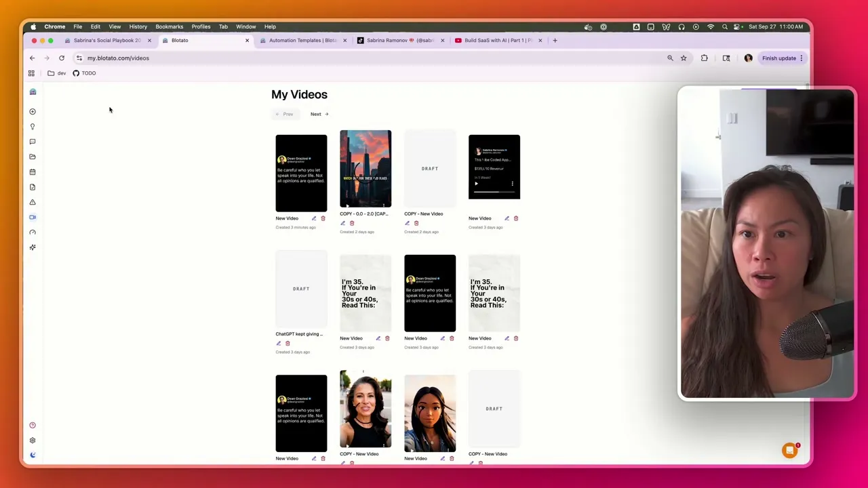Delete the ChatGPT kept giving draft
Screen dimensions: 868x488
[288, 343]
